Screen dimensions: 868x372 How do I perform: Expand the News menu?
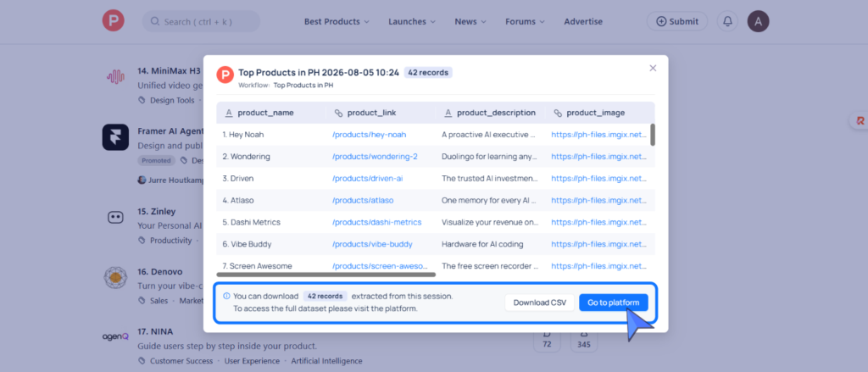(470, 21)
